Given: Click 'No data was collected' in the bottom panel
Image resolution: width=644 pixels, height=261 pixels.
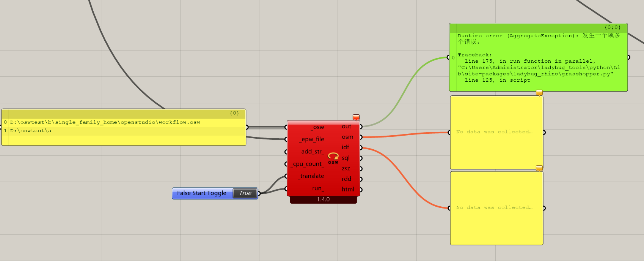Looking at the screenshot, I should click(494, 207).
